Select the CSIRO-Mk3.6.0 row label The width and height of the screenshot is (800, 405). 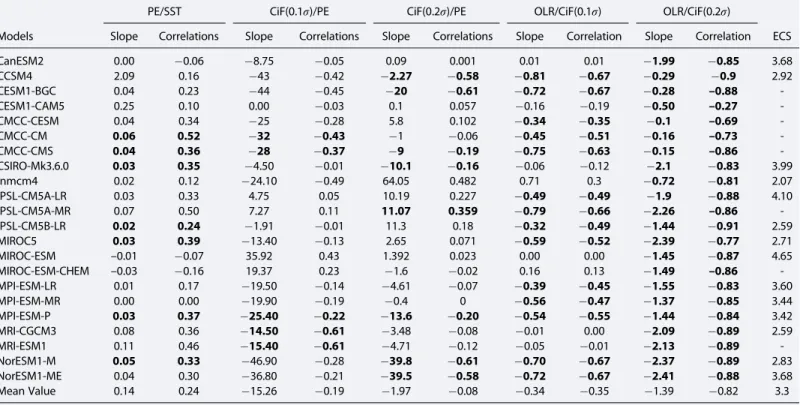click(x=34, y=166)
